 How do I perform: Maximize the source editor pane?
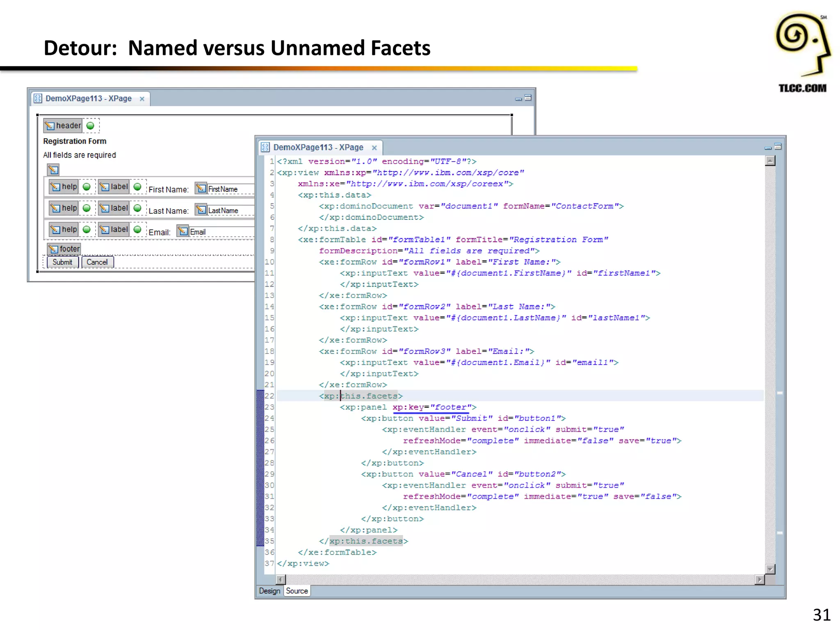[x=778, y=146]
